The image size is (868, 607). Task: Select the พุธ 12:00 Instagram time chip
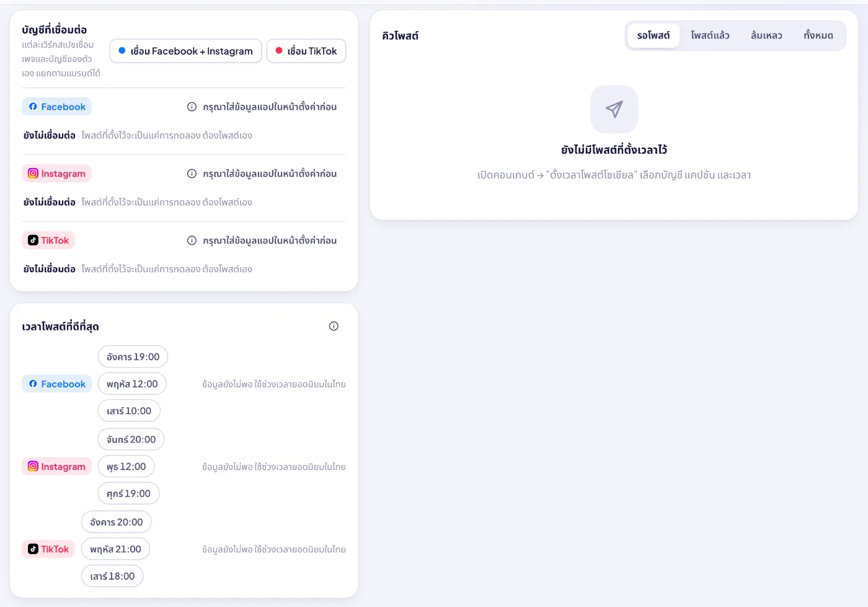pyautogui.click(x=126, y=466)
